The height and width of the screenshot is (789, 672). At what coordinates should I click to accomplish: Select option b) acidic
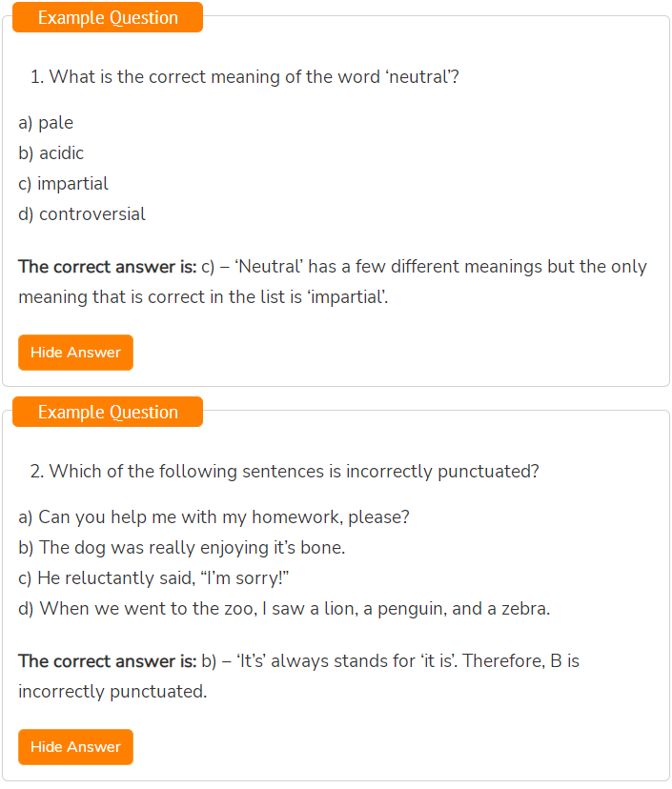point(51,153)
